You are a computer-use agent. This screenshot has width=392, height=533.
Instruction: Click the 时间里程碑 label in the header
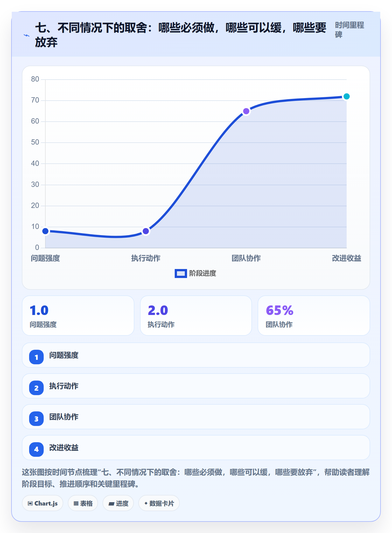349,30
